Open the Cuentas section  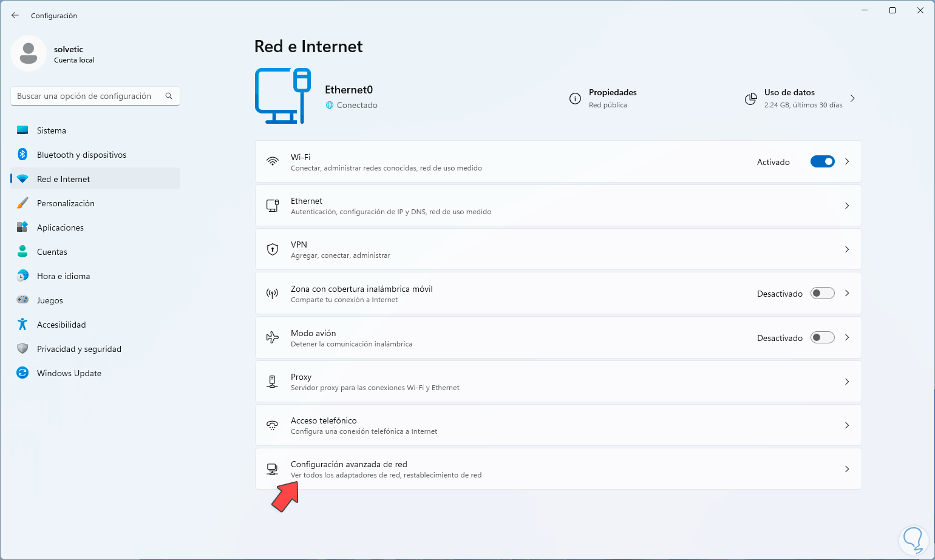pos(95,252)
